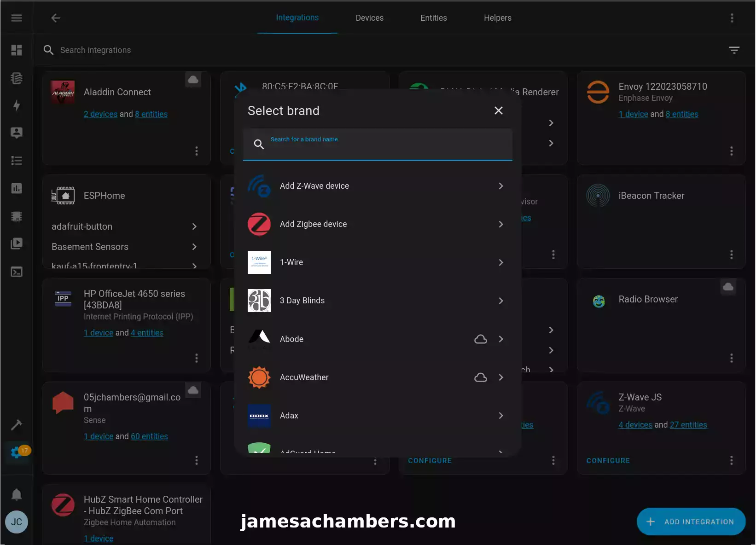Viewport: 756px width, 545px height.
Task: Switch to the Entities tab
Action: (x=434, y=17)
